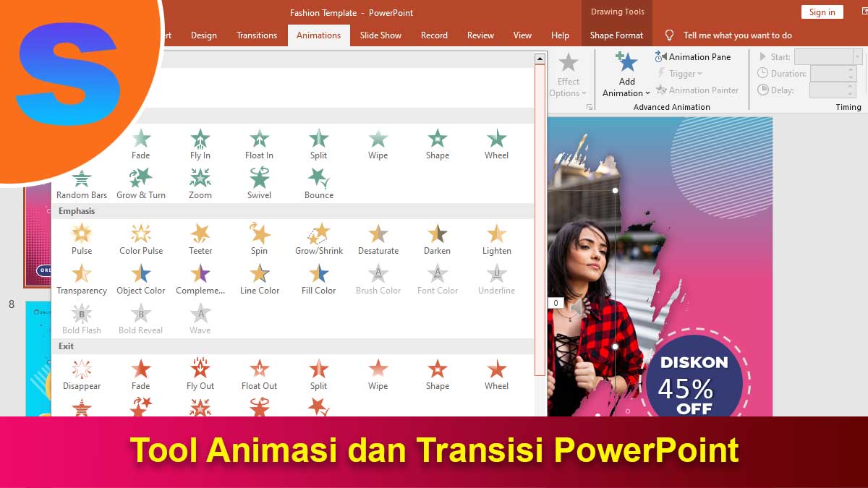Apply the Fill Color emphasis effect
Screen dimensions: 868x488
coord(319,279)
